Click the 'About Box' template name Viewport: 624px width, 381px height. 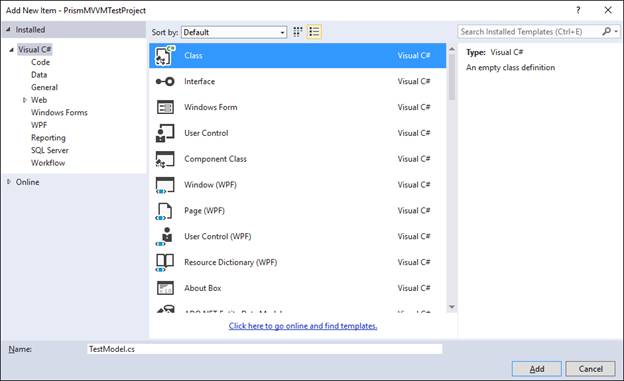pyautogui.click(x=203, y=288)
